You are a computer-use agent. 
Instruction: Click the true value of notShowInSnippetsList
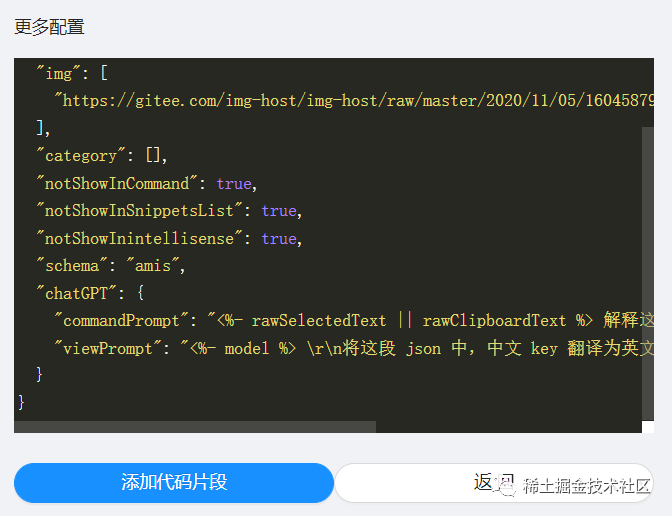279,211
